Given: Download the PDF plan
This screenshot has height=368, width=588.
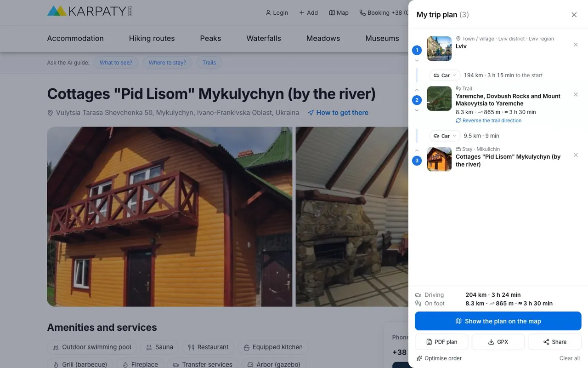Looking at the screenshot, I should tap(441, 342).
